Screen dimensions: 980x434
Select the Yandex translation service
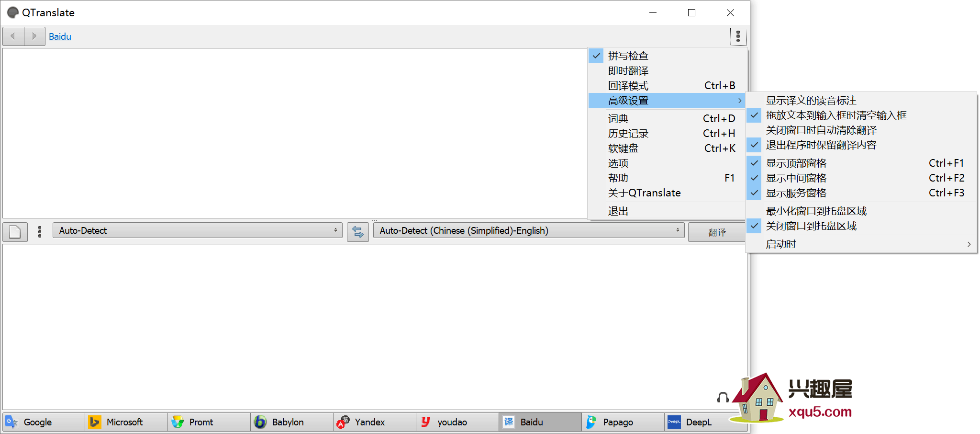coord(375,422)
